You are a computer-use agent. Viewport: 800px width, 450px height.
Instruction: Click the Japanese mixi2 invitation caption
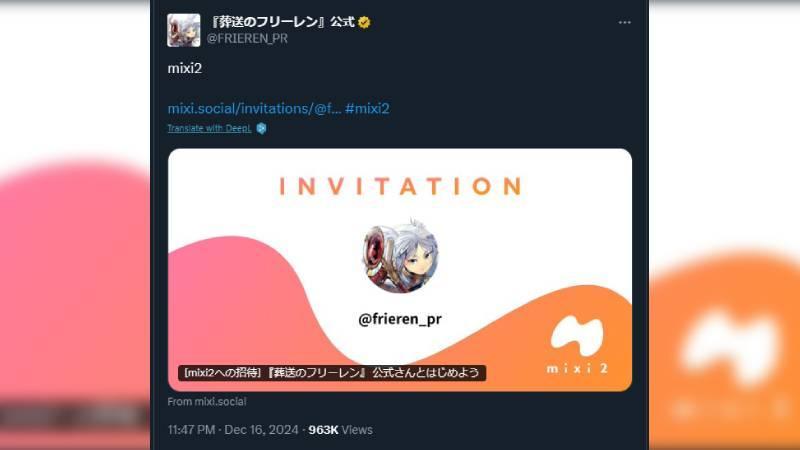(332, 372)
